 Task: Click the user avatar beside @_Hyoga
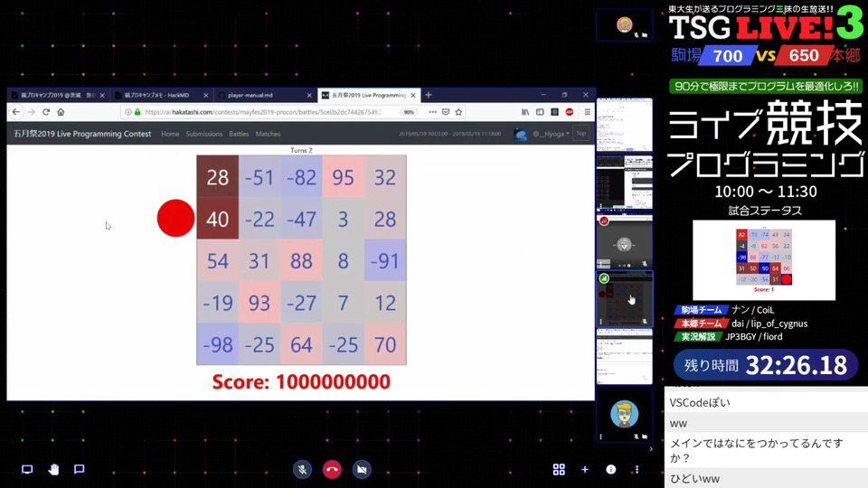point(521,134)
